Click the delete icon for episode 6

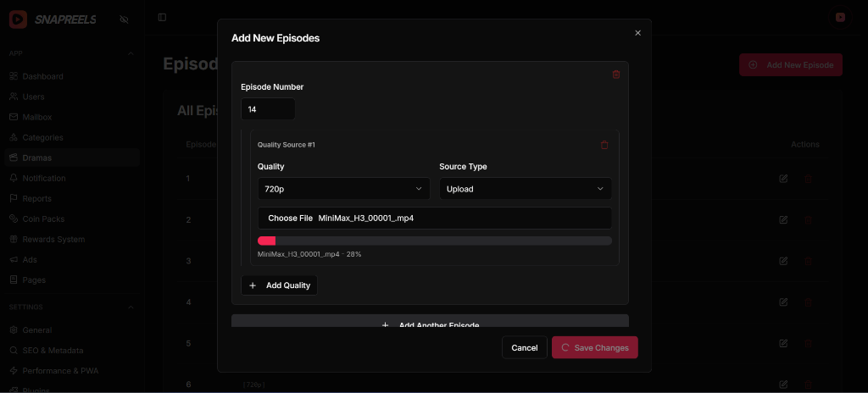point(808,385)
